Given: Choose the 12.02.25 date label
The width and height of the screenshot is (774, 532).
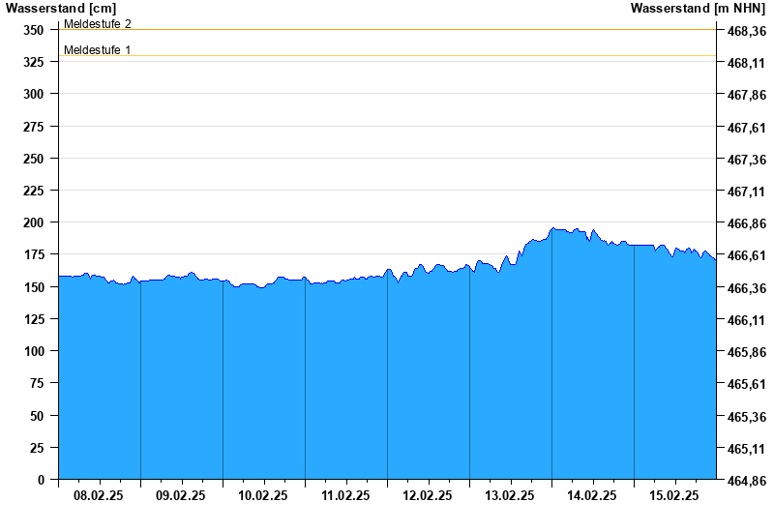Looking at the screenshot, I should (x=428, y=495).
